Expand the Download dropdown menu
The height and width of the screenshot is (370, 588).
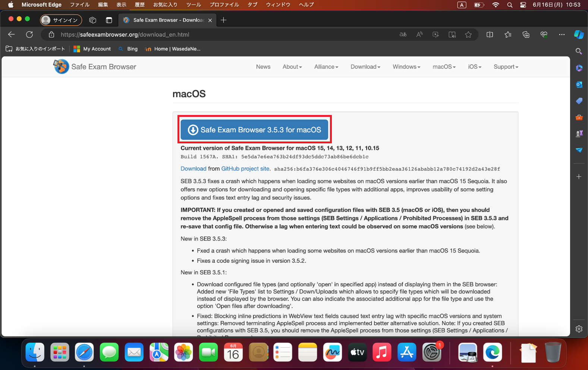[x=365, y=67]
